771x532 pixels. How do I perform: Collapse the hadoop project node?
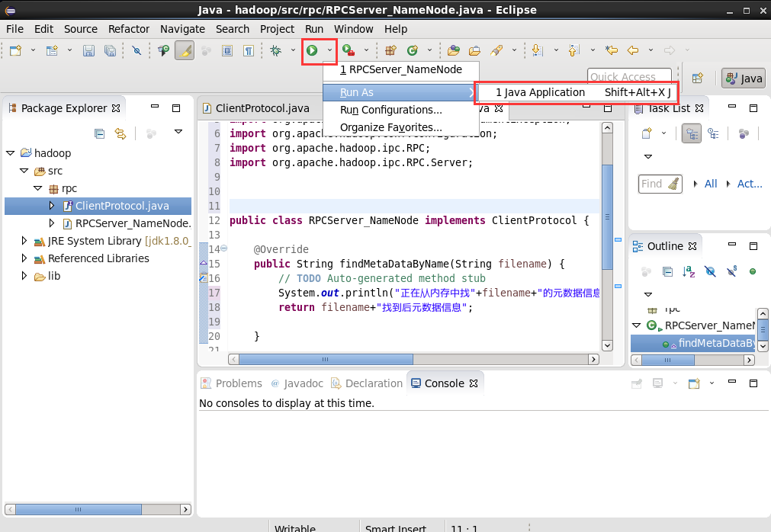(x=11, y=153)
